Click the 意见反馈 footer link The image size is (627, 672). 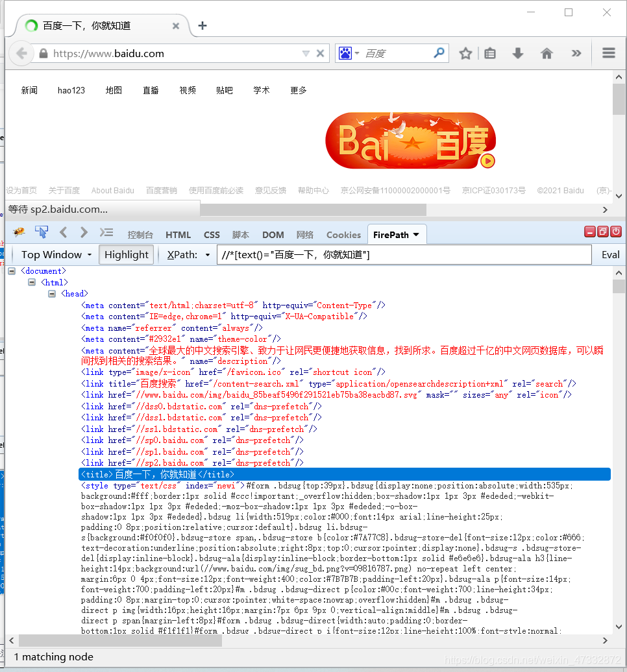point(270,191)
